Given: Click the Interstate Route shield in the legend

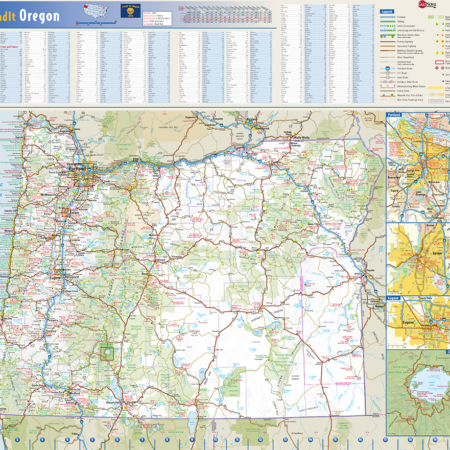Looking at the screenshot, I should (x=388, y=68).
